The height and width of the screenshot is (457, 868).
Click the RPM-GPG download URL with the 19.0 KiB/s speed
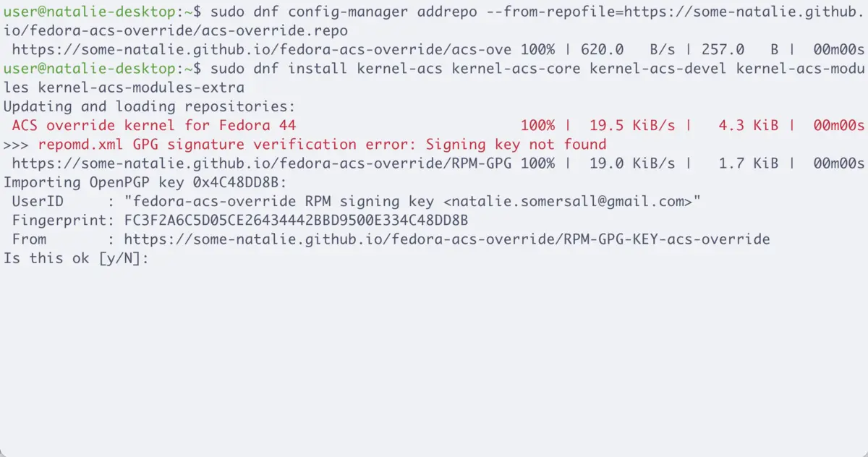click(x=262, y=163)
